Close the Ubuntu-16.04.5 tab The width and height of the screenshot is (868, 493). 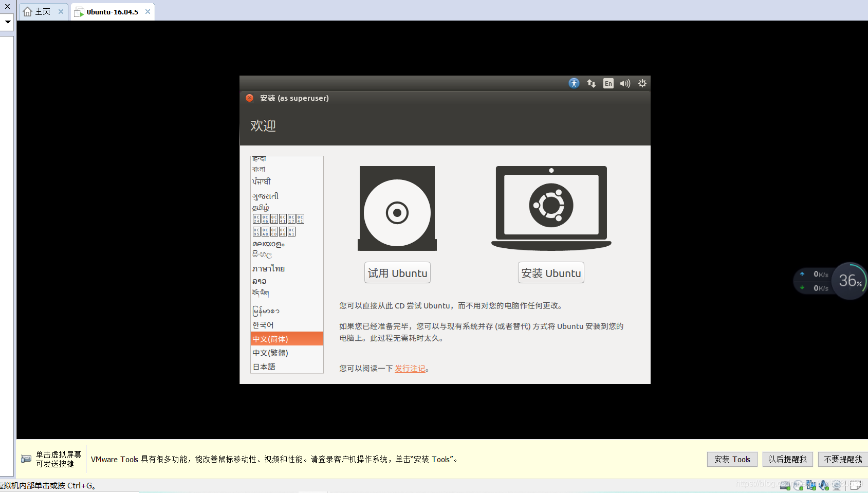(x=147, y=11)
